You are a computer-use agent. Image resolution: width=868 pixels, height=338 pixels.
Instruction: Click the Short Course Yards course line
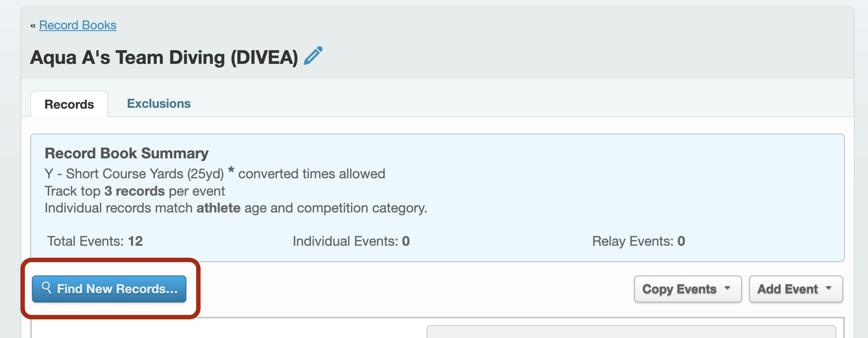click(134, 174)
